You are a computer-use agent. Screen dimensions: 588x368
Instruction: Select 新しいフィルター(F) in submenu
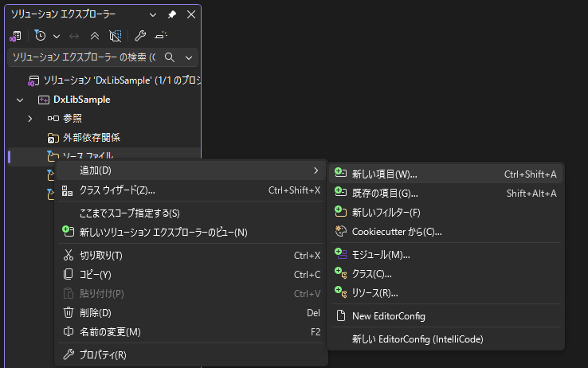(x=445, y=213)
